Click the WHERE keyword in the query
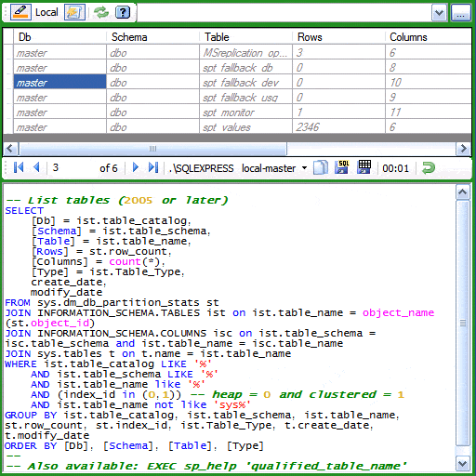The image size is (476, 476). click(20, 364)
